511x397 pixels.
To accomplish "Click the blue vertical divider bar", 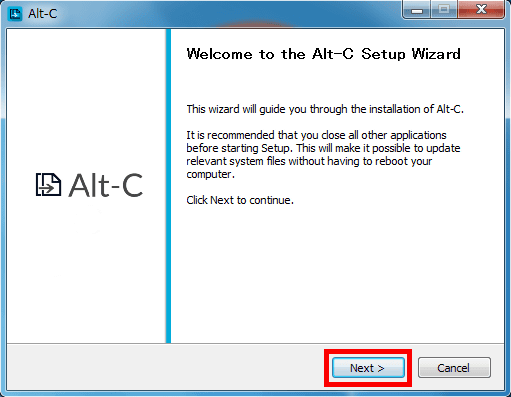I will [x=168, y=186].
